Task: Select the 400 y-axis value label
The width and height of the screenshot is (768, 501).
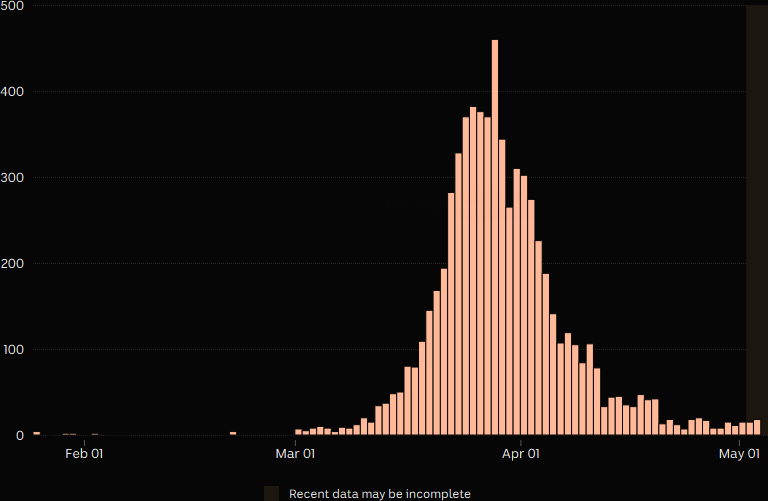Action: (x=14, y=92)
